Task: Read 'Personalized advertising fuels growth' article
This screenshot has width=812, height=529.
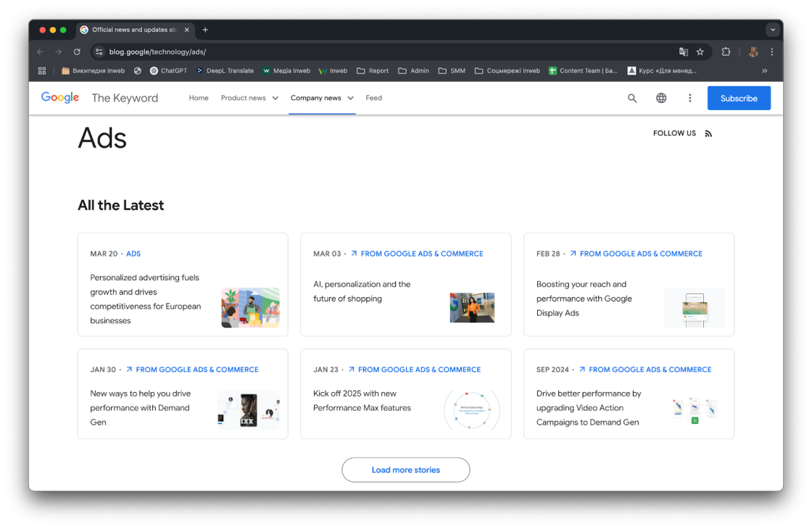Action: click(146, 299)
